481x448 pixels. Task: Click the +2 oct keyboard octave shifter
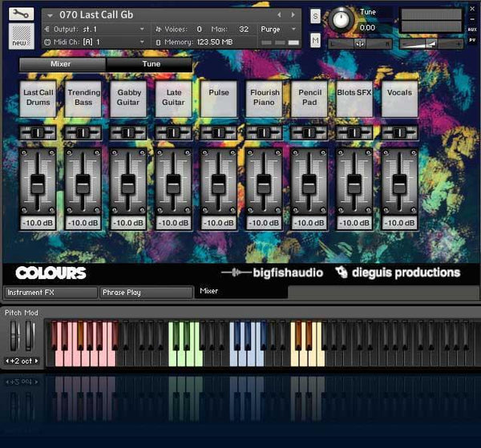click(21, 361)
